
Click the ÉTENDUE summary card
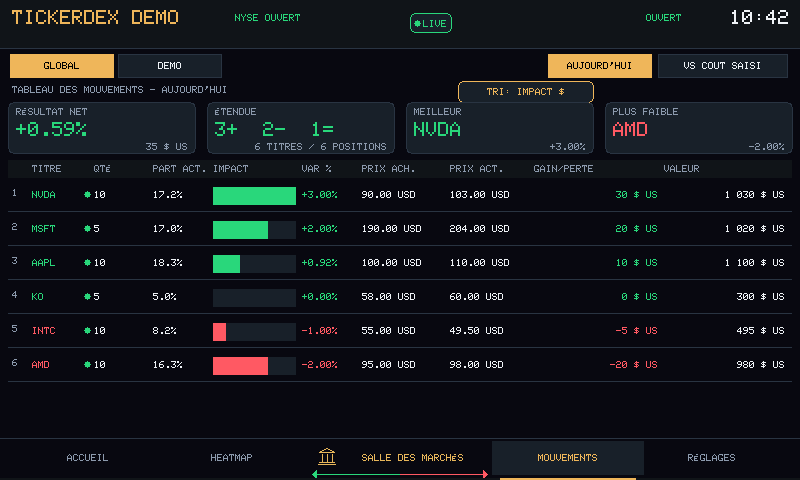(301, 128)
